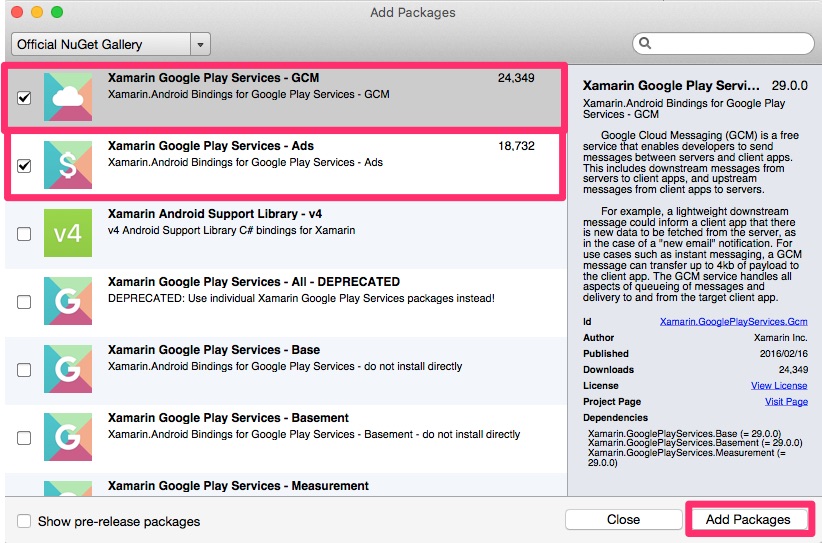The height and width of the screenshot is (543, 822).
Task: Click the Add Packages button
Action: click(748, 519)
